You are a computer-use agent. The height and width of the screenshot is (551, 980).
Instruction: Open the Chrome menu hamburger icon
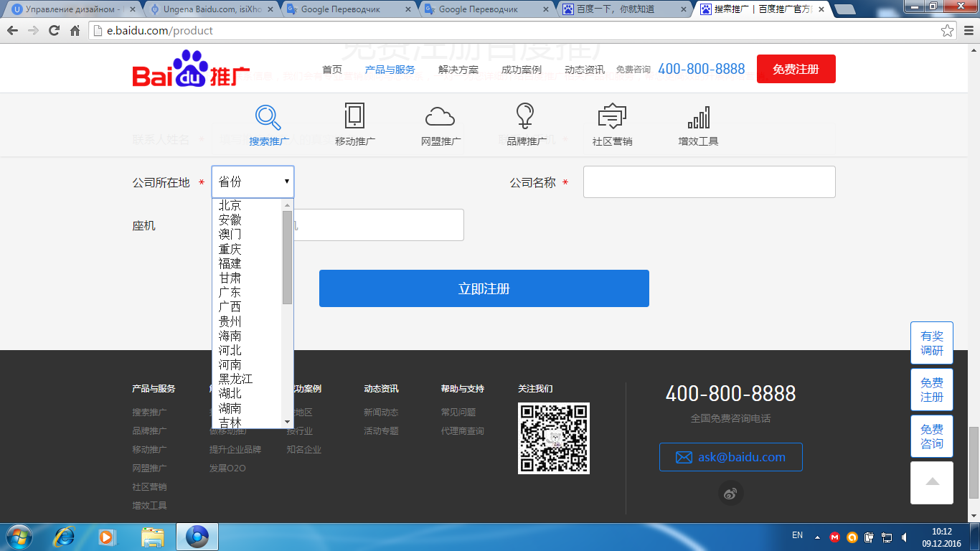968,31
